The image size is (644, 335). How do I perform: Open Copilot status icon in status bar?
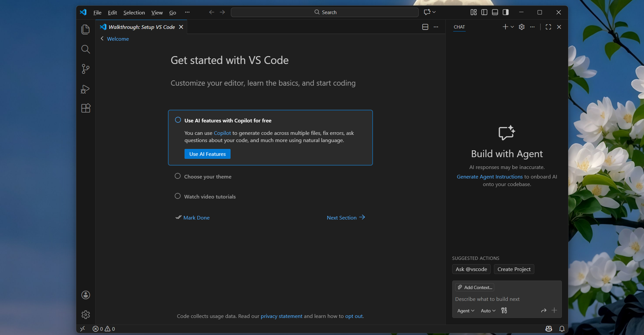coord(549,329)
